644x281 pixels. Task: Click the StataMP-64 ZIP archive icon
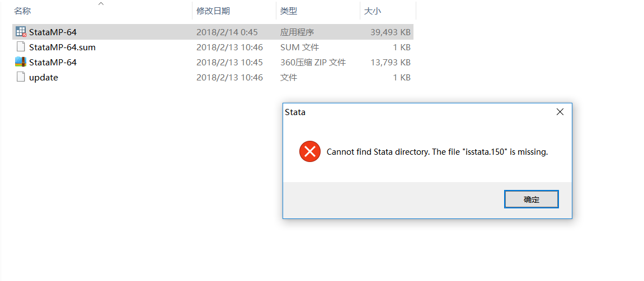[x=21, y=62]
